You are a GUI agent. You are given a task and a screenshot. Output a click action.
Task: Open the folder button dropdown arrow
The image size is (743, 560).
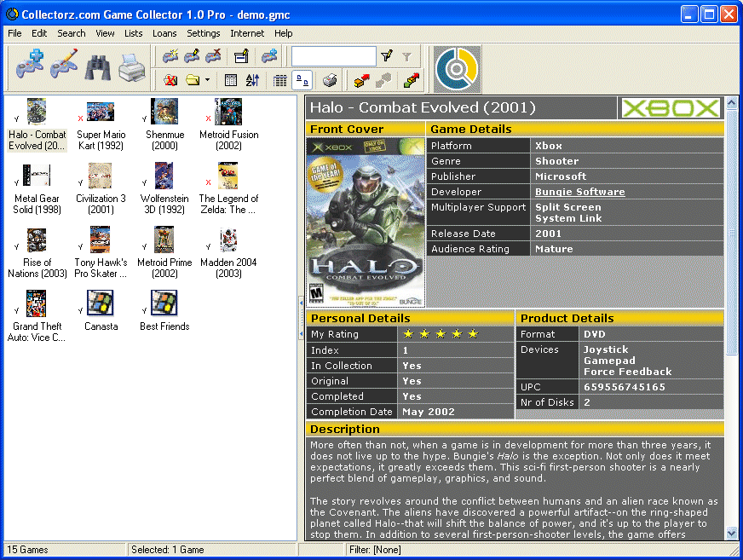pos(207,80)
